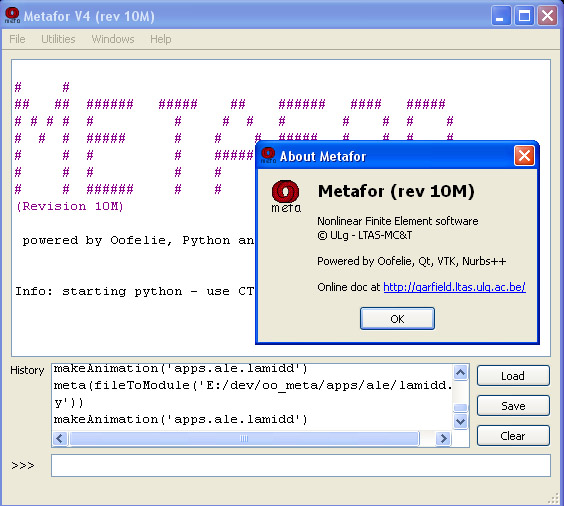This screenshot has height=506, width=564.
Task: Click the 'Metafor (rev 10M)' heading in dialog
Action: tap(396, 191)
